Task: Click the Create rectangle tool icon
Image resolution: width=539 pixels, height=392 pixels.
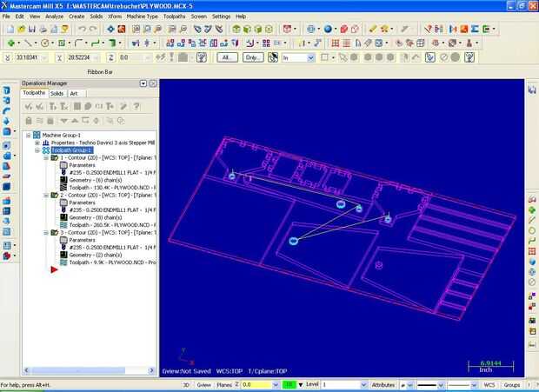Action: coord(62,43)
